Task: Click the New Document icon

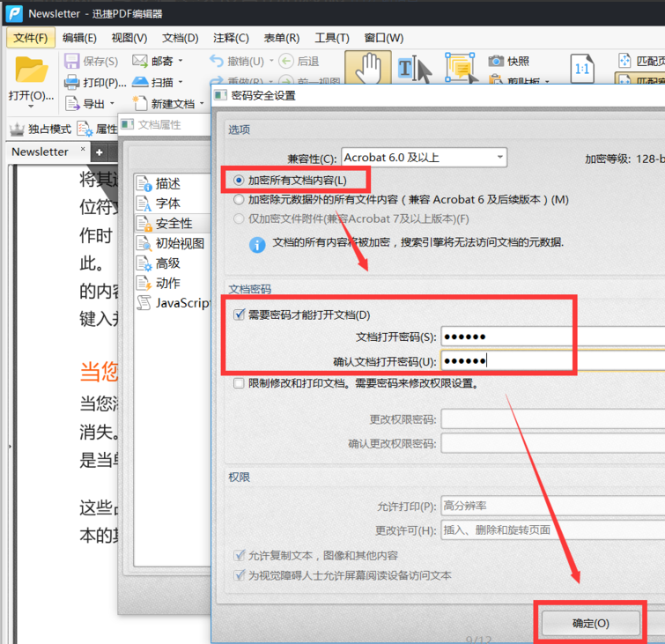Action: tap(140, 103)
